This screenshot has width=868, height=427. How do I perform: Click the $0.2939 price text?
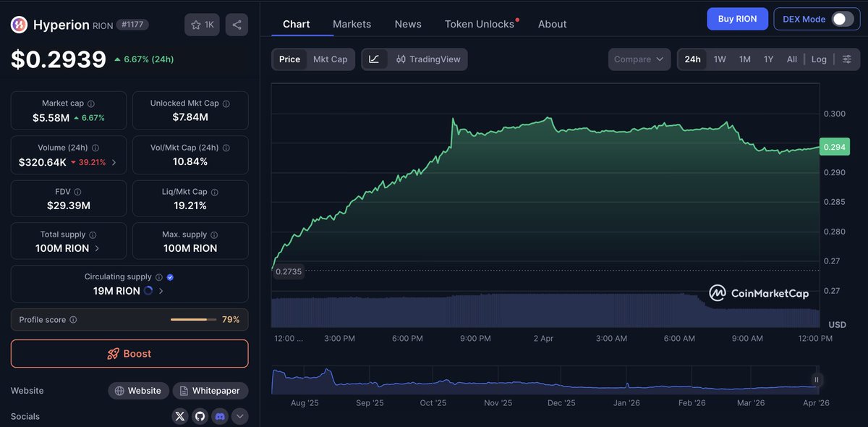(59, 59)
